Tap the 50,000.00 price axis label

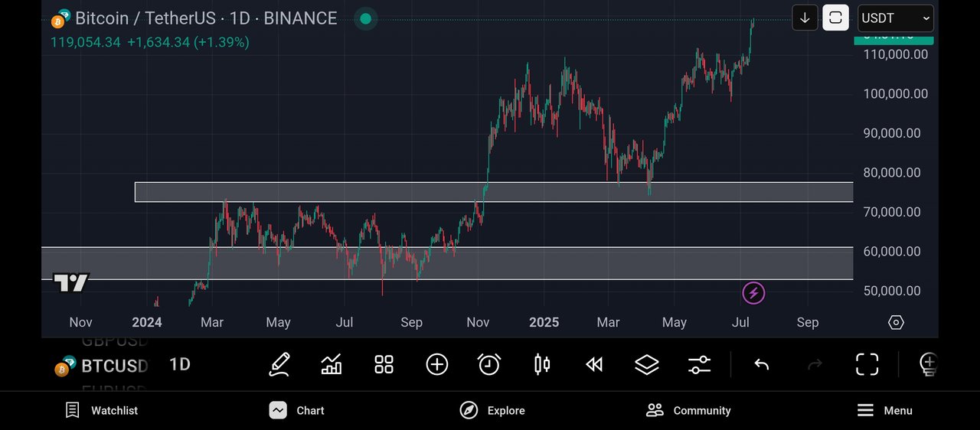(x=892, y=291)
